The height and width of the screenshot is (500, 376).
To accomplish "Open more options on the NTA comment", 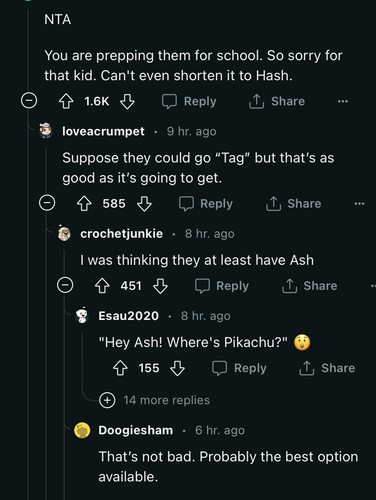I will [x=343, y=101].
